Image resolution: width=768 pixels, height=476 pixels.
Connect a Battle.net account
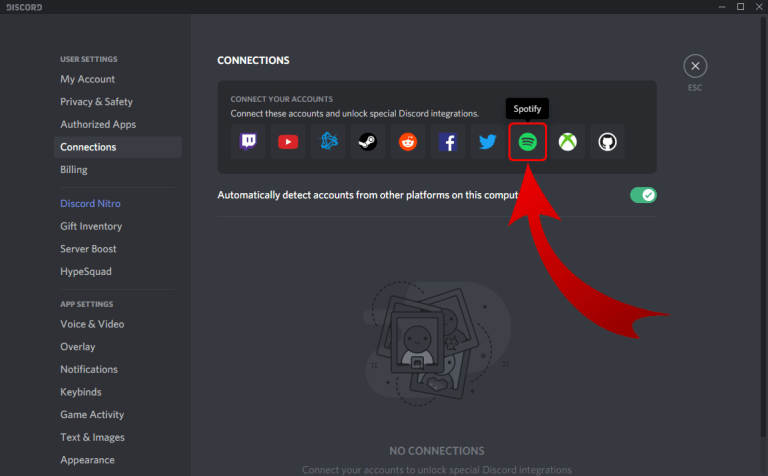328,142
